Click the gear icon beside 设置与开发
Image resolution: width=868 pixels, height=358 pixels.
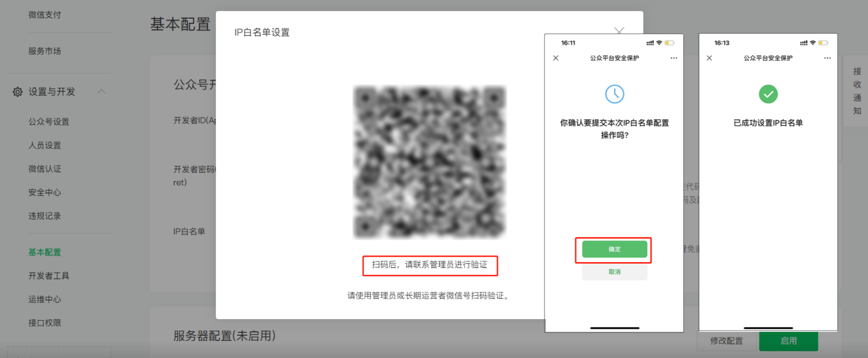(x=18, y=92)
